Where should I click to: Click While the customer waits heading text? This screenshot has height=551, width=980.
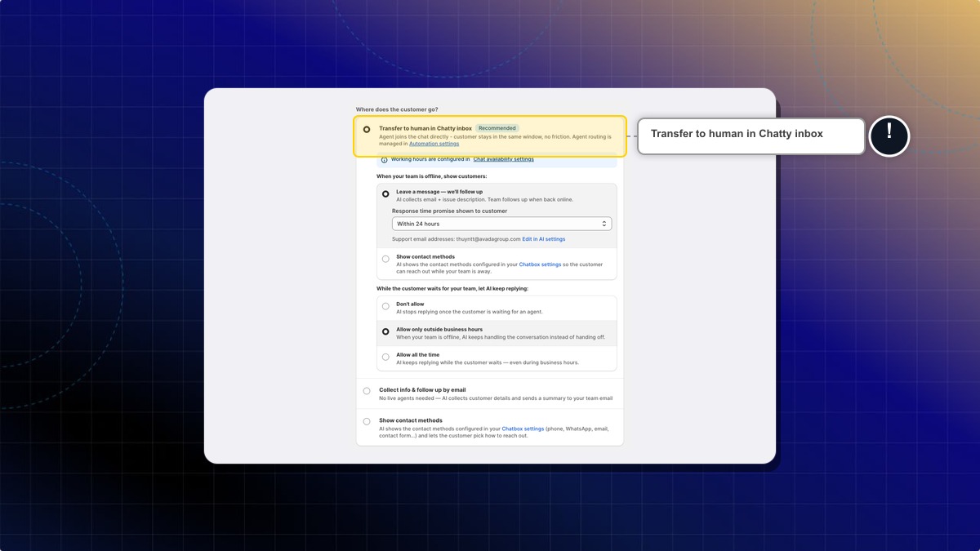(452, 288)
